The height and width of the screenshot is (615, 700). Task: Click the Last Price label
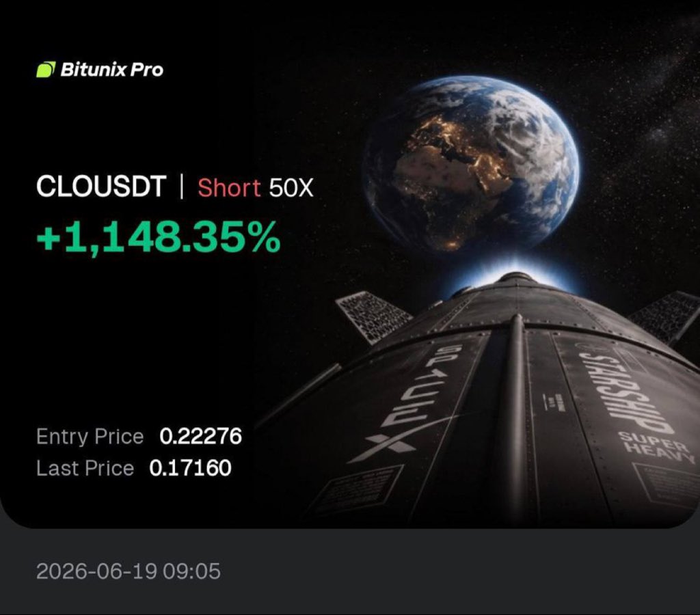[85, 468]
